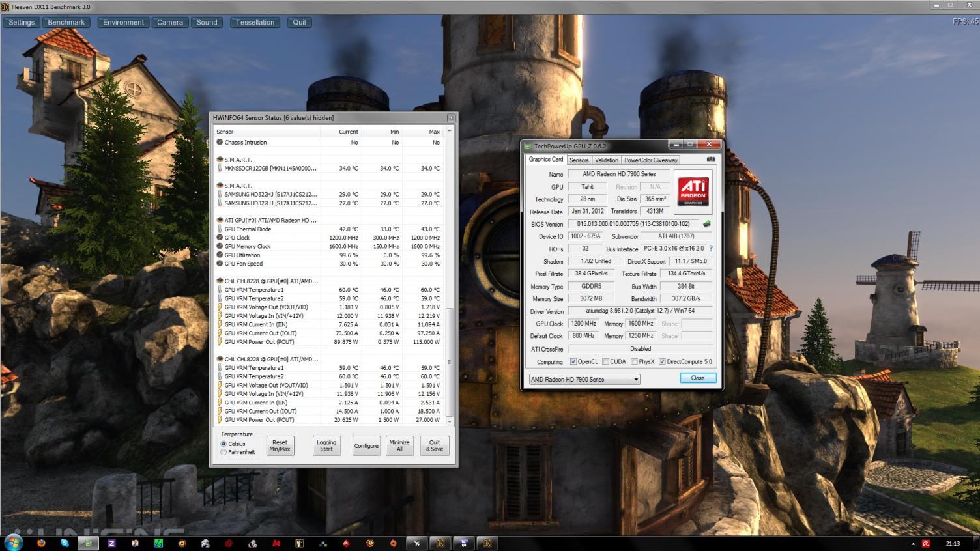Select the first GPU VRM Power Out (POUT) row
This screenshot has height=551, width=980.
pyautogui.click(x=329, y=342)
